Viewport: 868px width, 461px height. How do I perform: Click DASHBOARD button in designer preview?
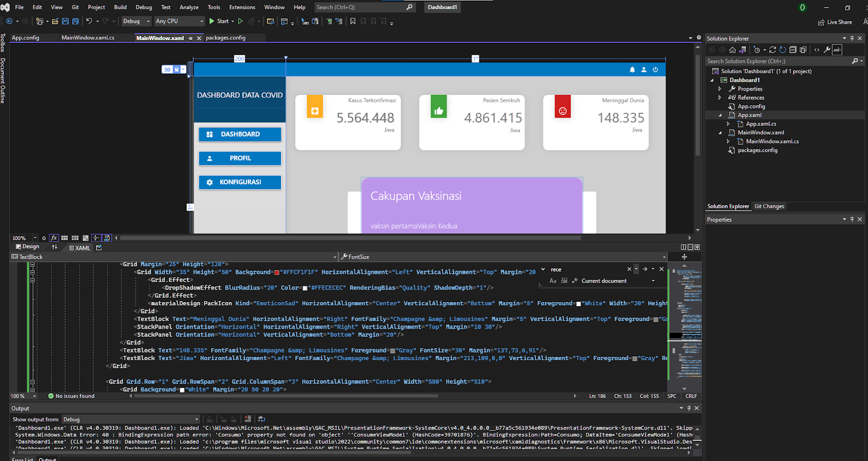pyautogui.click(x=240, y=135)
